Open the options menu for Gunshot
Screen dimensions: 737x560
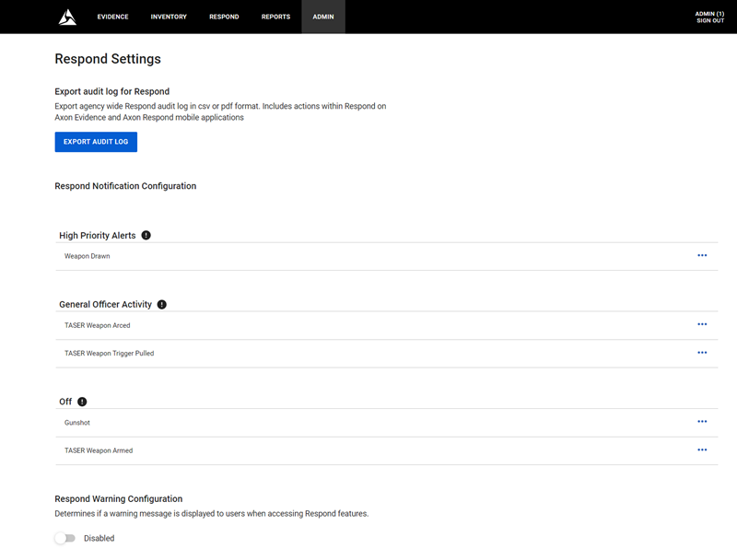pyautogui.click(x=702, y=422)
